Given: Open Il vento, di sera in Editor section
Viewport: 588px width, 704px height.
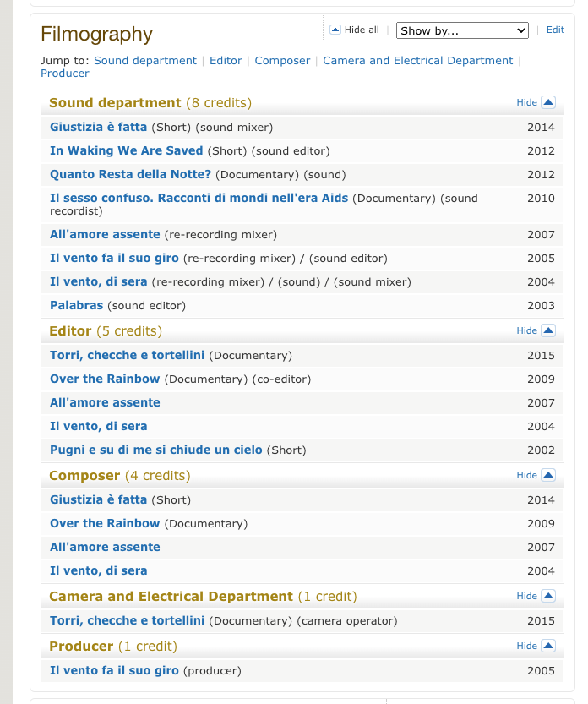Looking at the screenshot, I should point(98,427).
